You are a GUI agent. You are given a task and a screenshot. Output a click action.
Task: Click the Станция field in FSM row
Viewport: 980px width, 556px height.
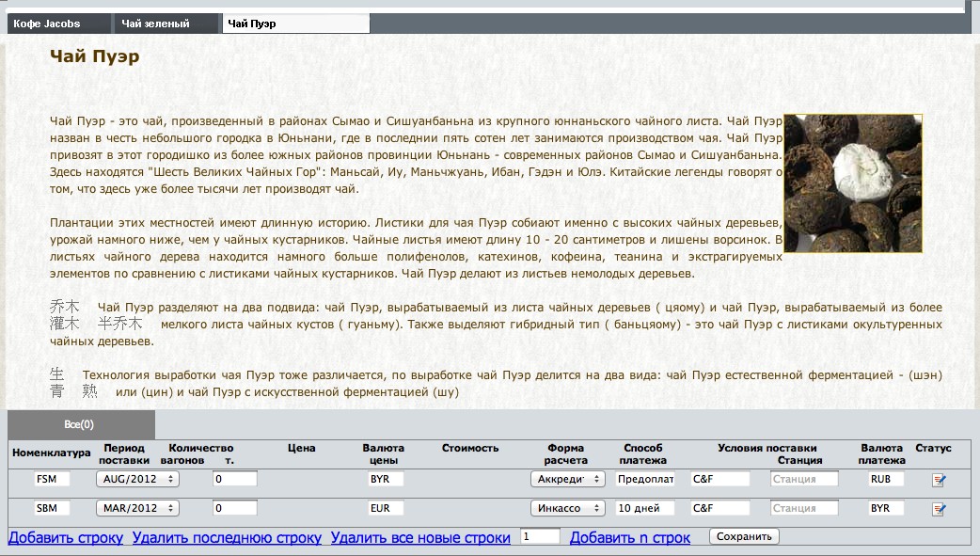click(804, 479)
